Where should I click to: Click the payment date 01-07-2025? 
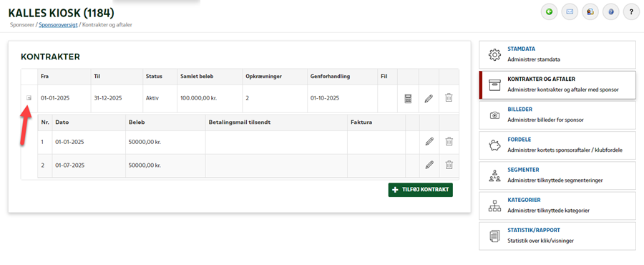pos(69,165)
